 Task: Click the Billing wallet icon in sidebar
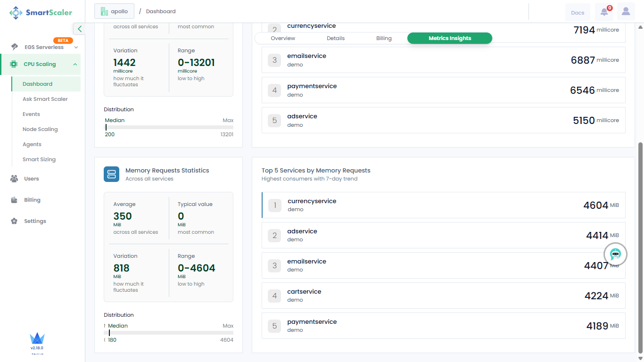coord(14,200)
